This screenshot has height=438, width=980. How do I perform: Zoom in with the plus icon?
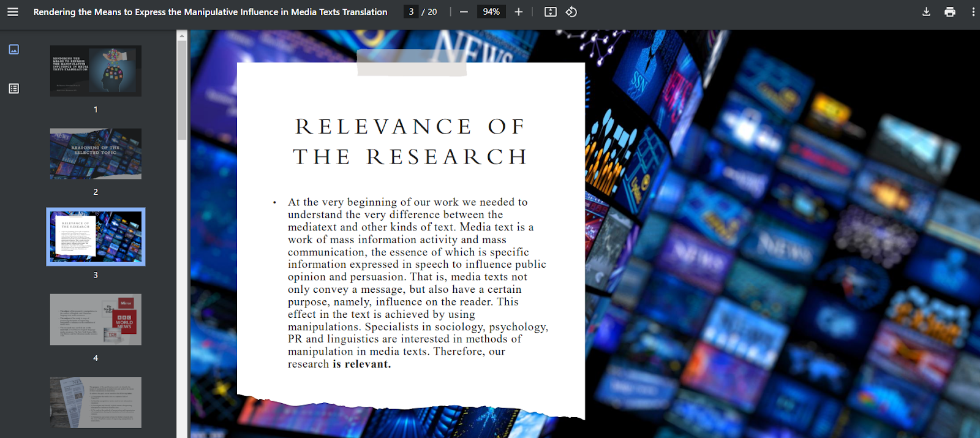click(x=519, y=12)
